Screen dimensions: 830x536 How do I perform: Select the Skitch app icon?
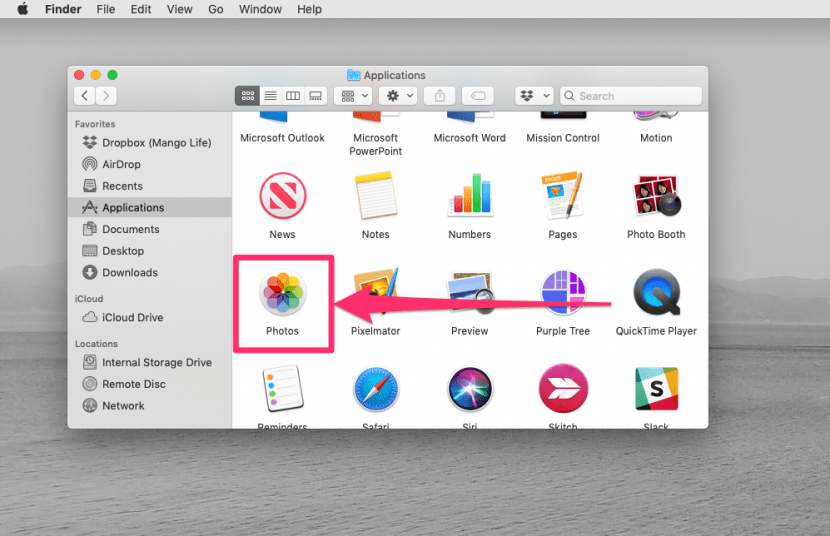563,389
